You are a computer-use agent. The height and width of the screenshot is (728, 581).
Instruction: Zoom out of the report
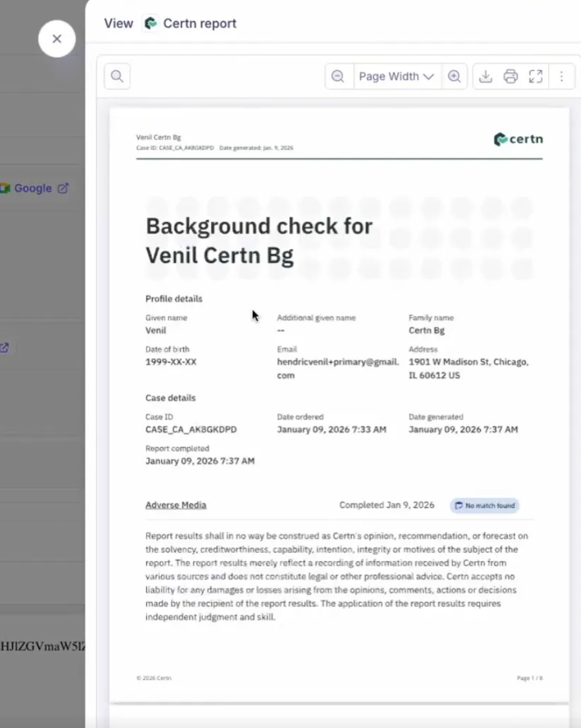[x=338, y=76]
